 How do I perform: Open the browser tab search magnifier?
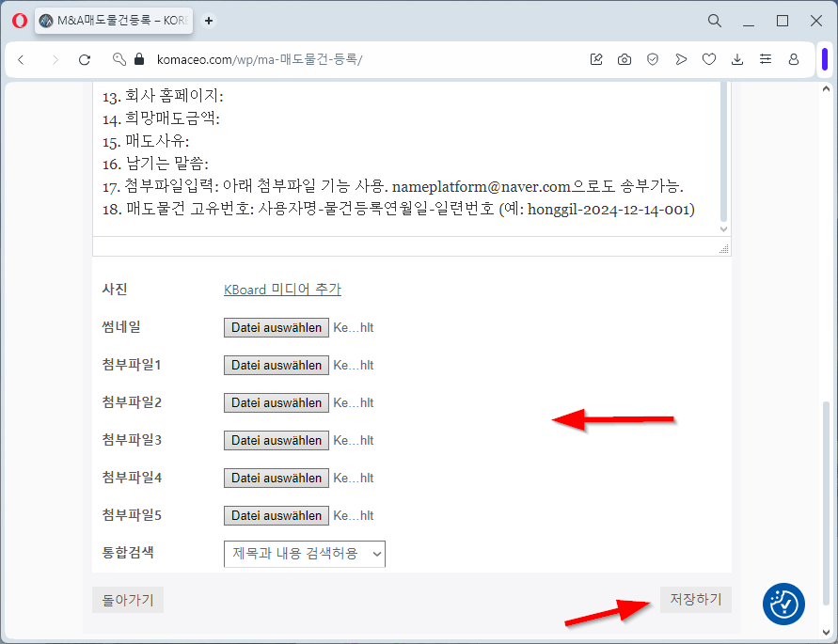715,21
